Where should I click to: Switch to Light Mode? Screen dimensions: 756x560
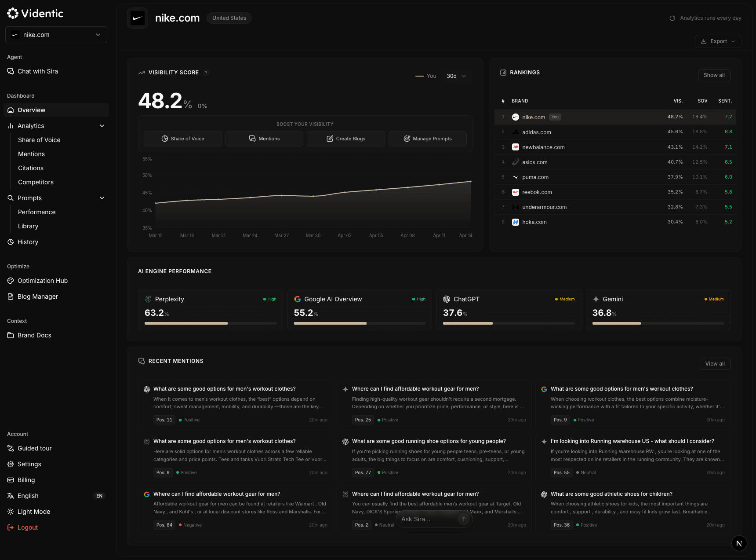pos(34,511)
